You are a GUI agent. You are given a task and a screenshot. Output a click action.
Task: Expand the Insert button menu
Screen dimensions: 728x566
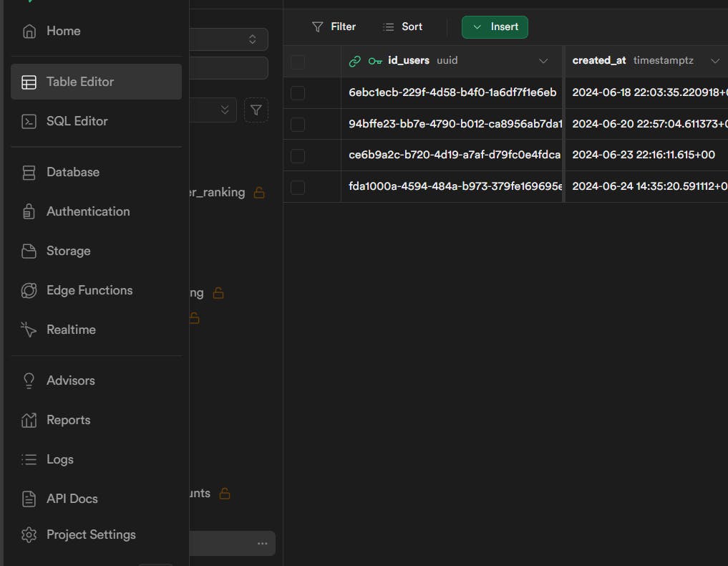click(495, 27)
